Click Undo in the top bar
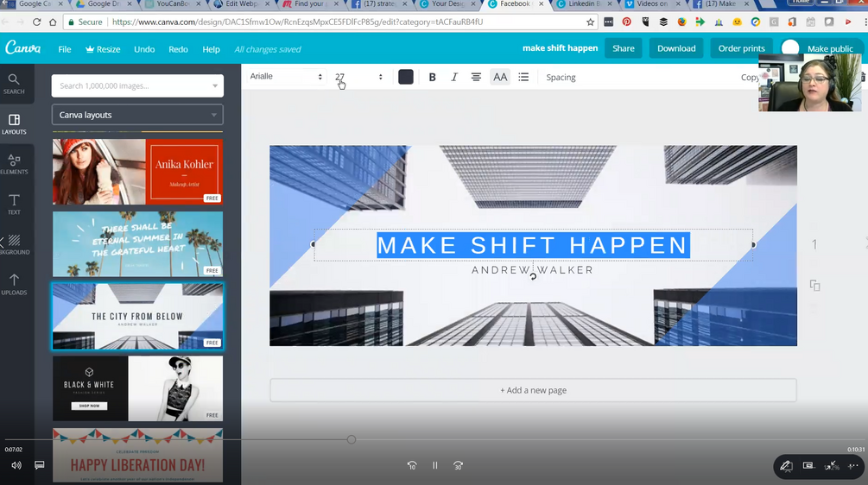The image size is (868, 485). [x=144, y=49]
